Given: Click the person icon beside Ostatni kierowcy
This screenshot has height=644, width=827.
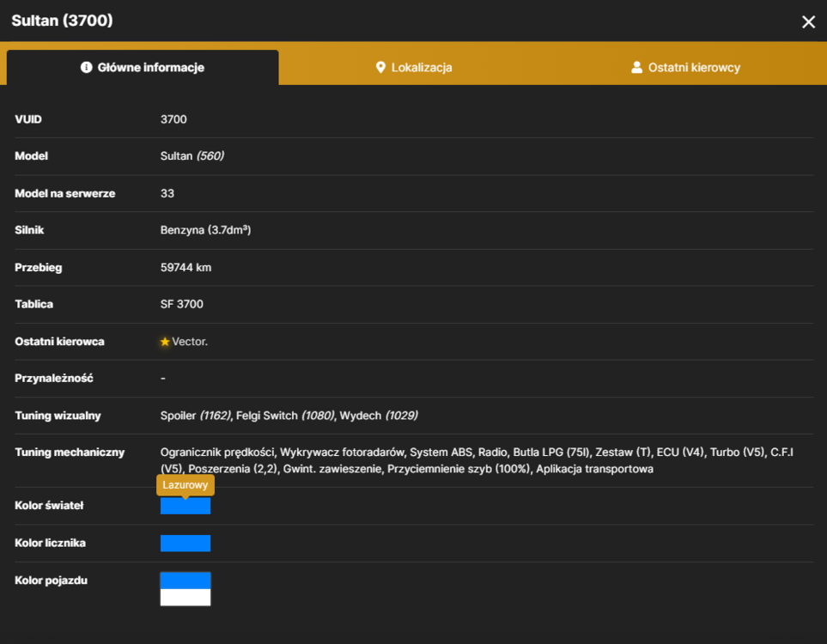Looking at the screenshot, I should (x=636, y=68).
